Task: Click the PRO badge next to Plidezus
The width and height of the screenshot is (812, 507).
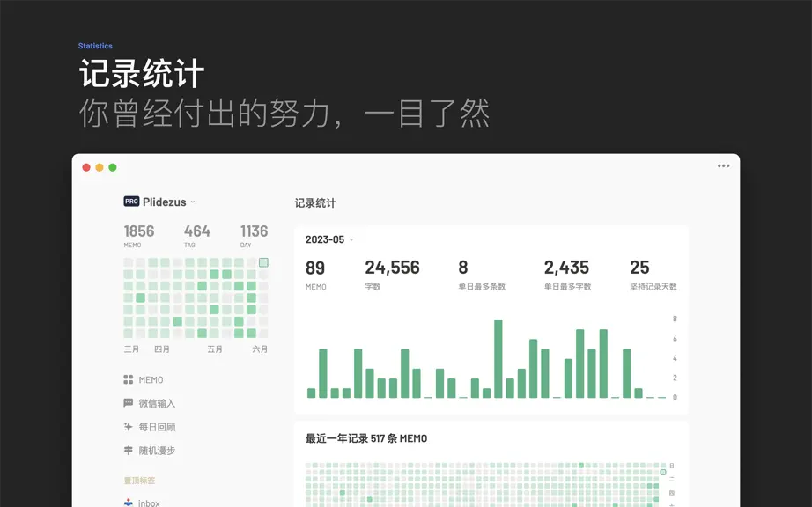Action: [131, 202]
